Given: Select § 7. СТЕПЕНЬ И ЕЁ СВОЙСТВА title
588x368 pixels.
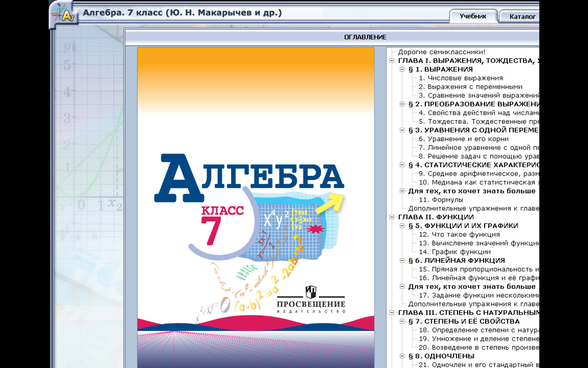Looking at the screenshot, I should coord(464,322).
